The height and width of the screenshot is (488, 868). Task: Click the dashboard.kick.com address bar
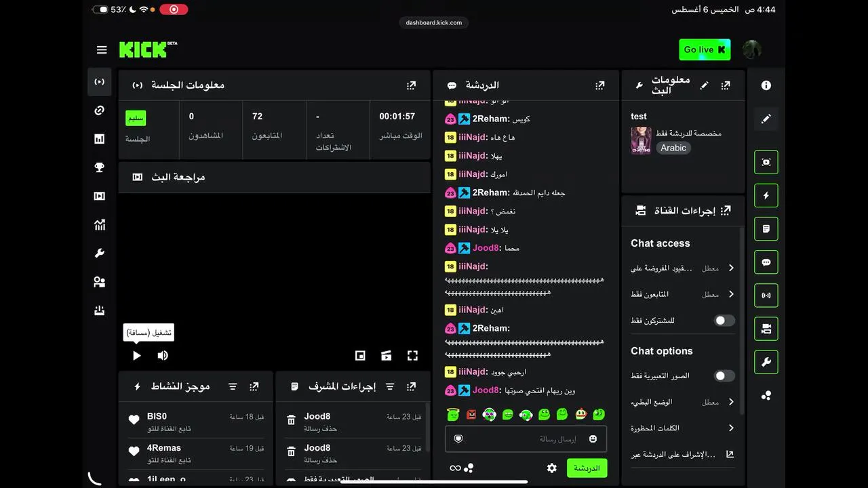pyautogui.click(x=434, y=22)
